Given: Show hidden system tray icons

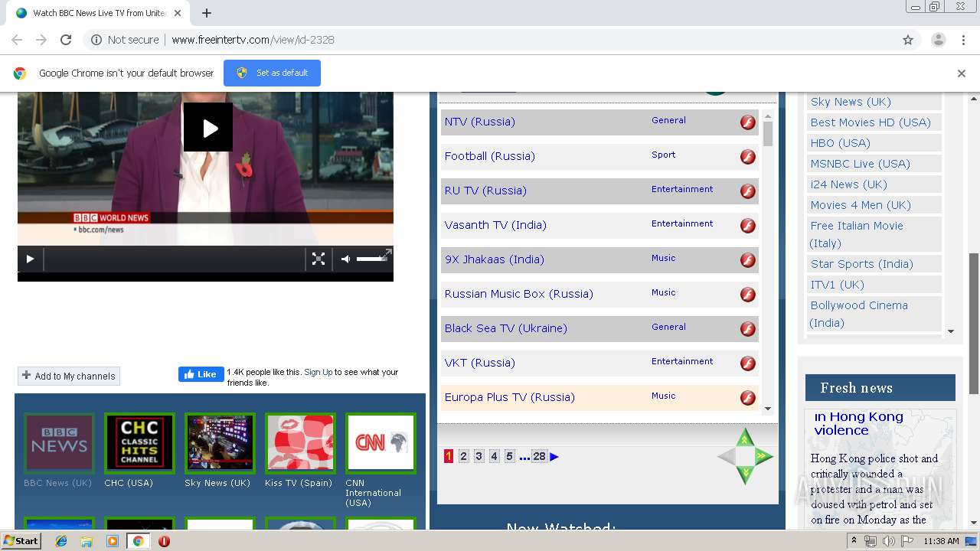Looking at the screenshot, I should tap(854, 541).
